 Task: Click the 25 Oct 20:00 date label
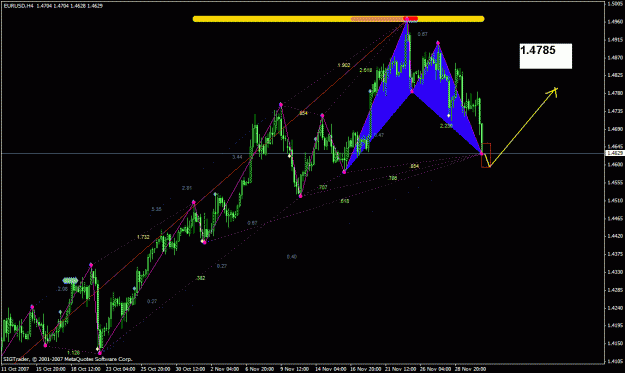pos(155,369)
